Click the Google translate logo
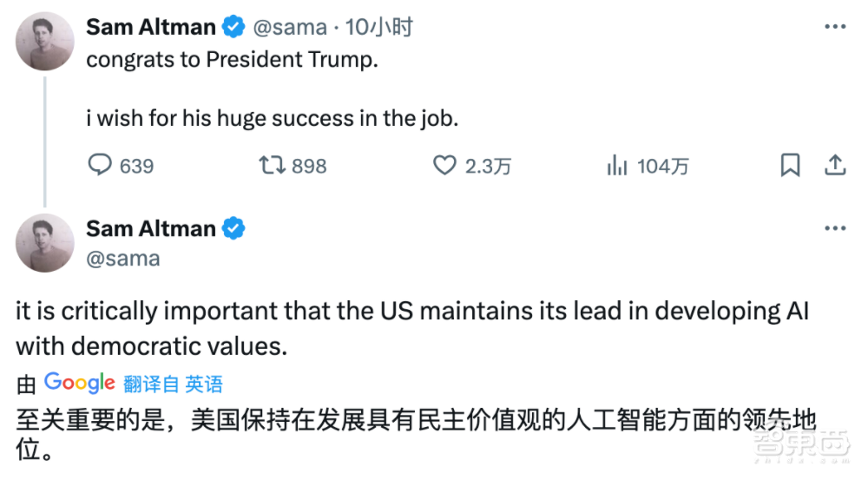Viewport: 868px width, 480px height. (x=79, y=383)
